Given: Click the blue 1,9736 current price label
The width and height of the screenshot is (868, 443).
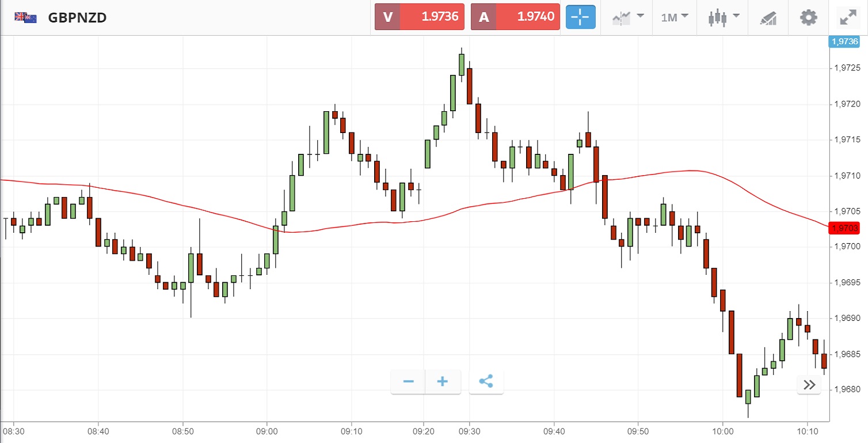Looking at the screenshot, I should click(846, 41).
